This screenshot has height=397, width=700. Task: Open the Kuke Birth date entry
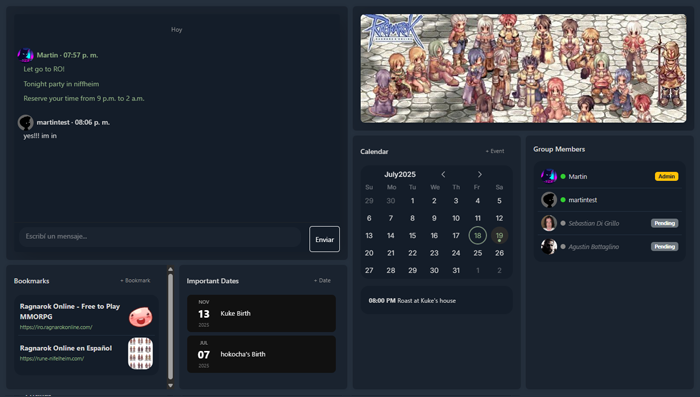261,313
